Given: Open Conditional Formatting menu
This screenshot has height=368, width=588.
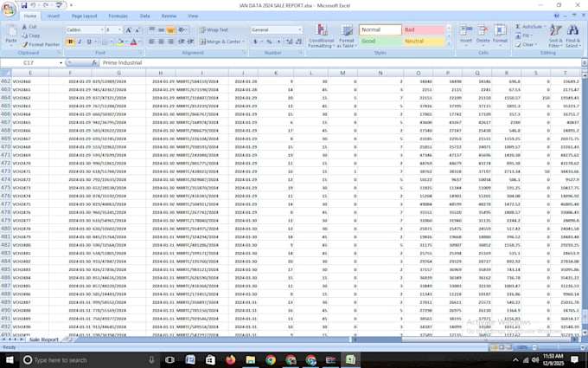Looking at the screenshot, I should click(322, 36).
